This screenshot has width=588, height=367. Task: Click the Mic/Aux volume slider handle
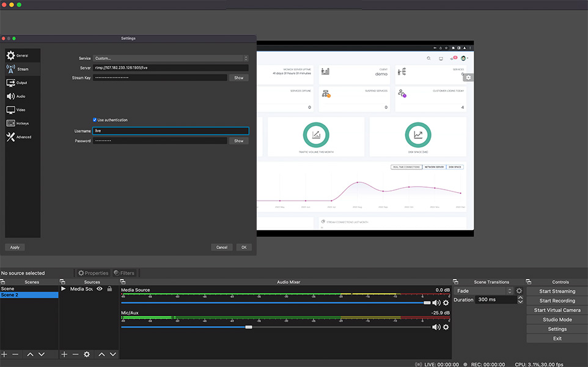(x=249, y=327)
